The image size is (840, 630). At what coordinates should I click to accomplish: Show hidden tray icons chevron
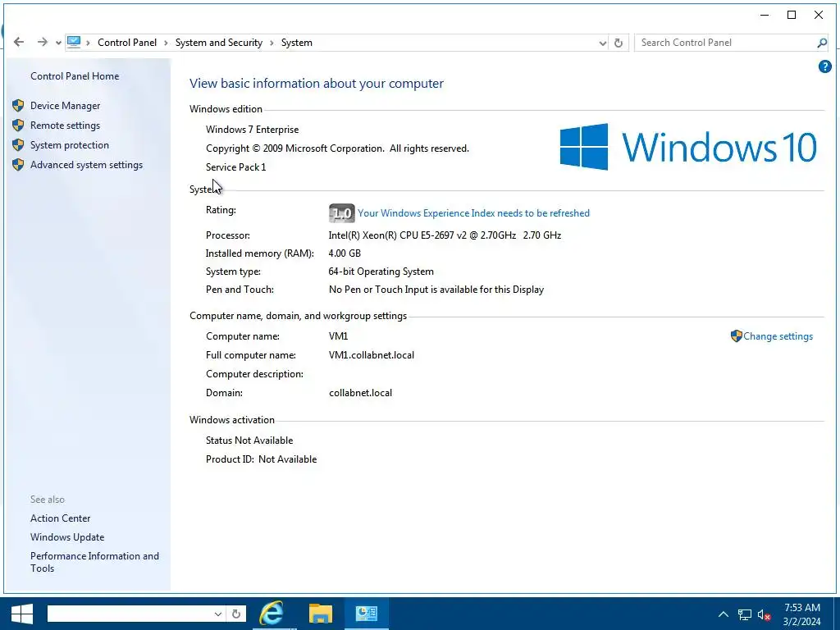[x=724, y=614]
